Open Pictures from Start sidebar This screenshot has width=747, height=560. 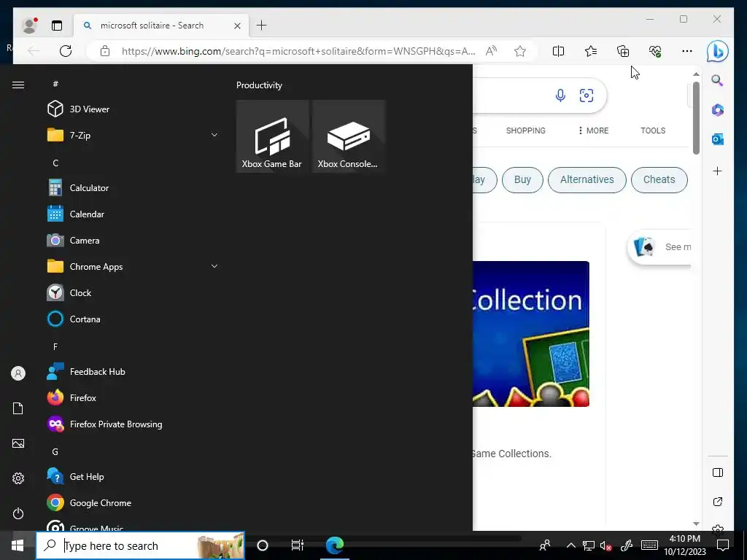tap(18, 443)
